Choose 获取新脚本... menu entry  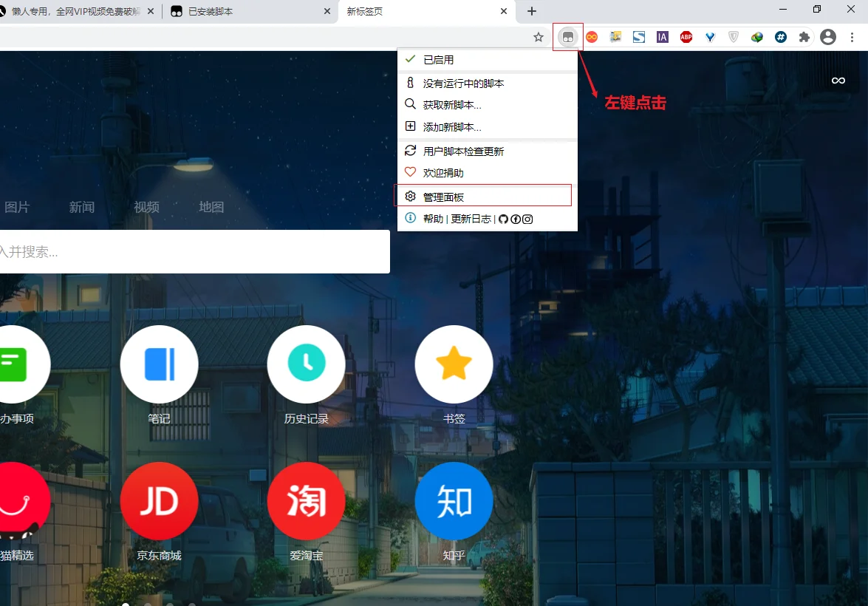click(x=487, y=105)
